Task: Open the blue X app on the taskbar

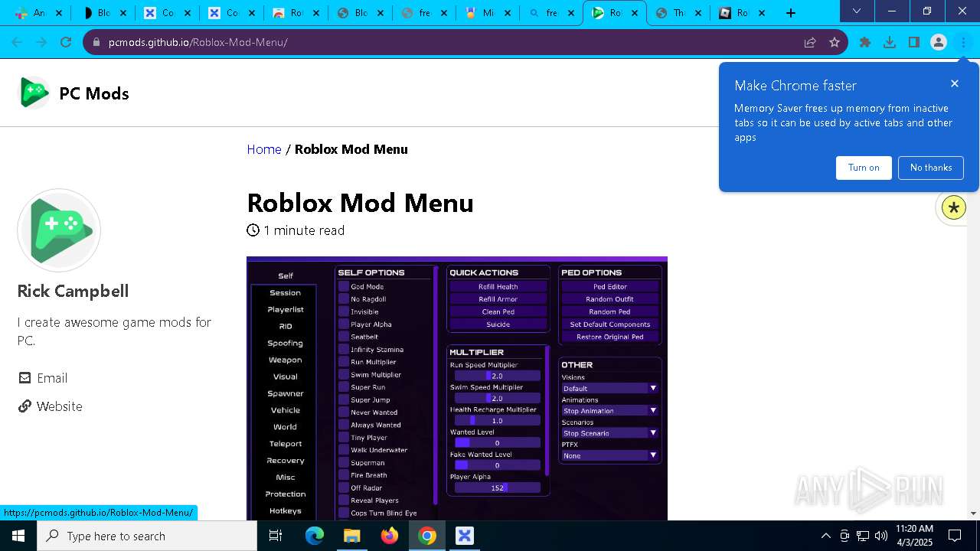Action: (x=465, y=536)
